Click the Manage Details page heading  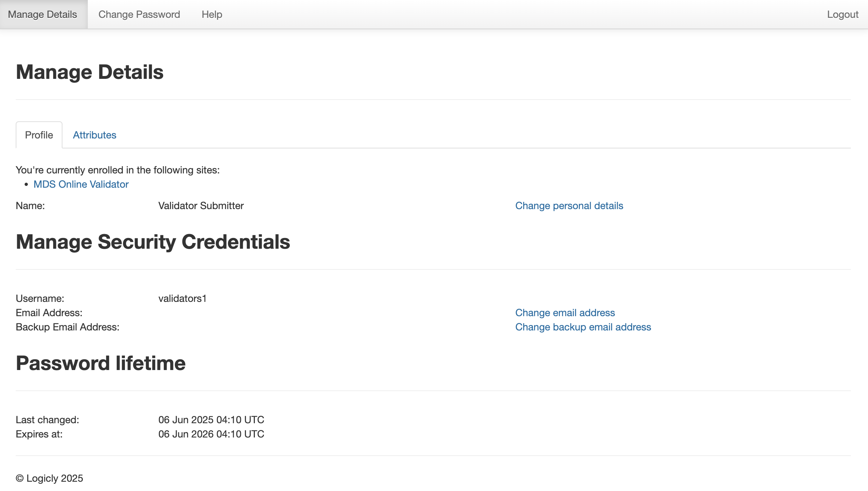click(x=90, y=72)
